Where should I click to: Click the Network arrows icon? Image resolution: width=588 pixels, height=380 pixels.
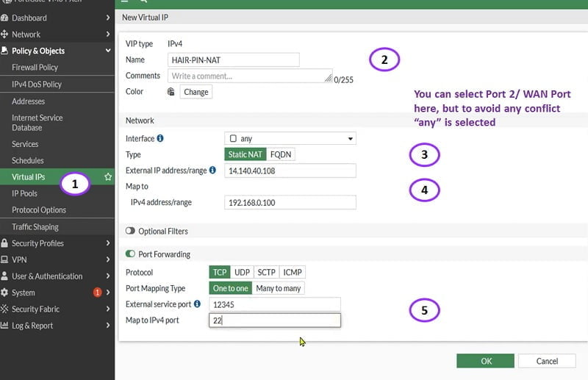(x=4, y=34)
